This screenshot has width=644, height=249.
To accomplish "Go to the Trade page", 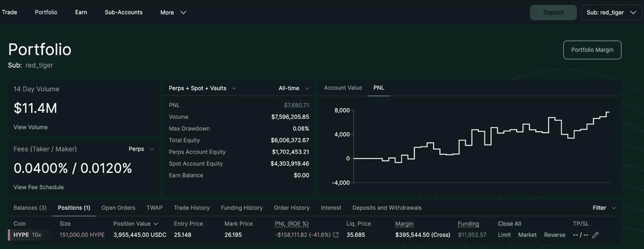I will click(x=10, y=12).
